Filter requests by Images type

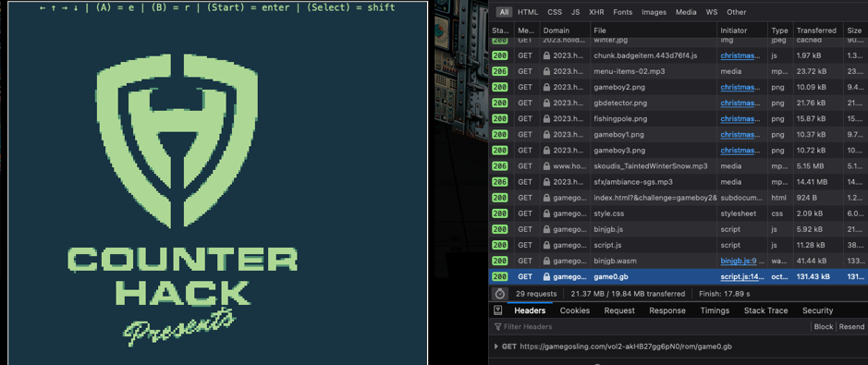[x=654, y=12]
